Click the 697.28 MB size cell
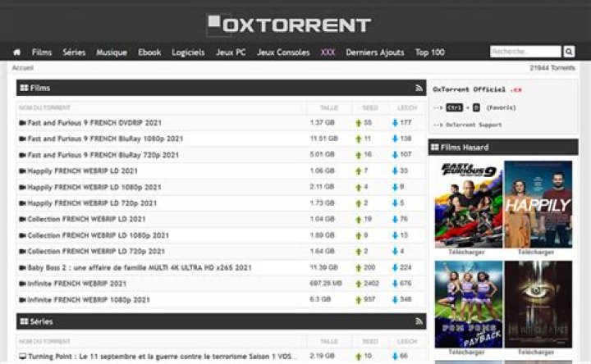591x364 pixels. (x=326, y=283)
